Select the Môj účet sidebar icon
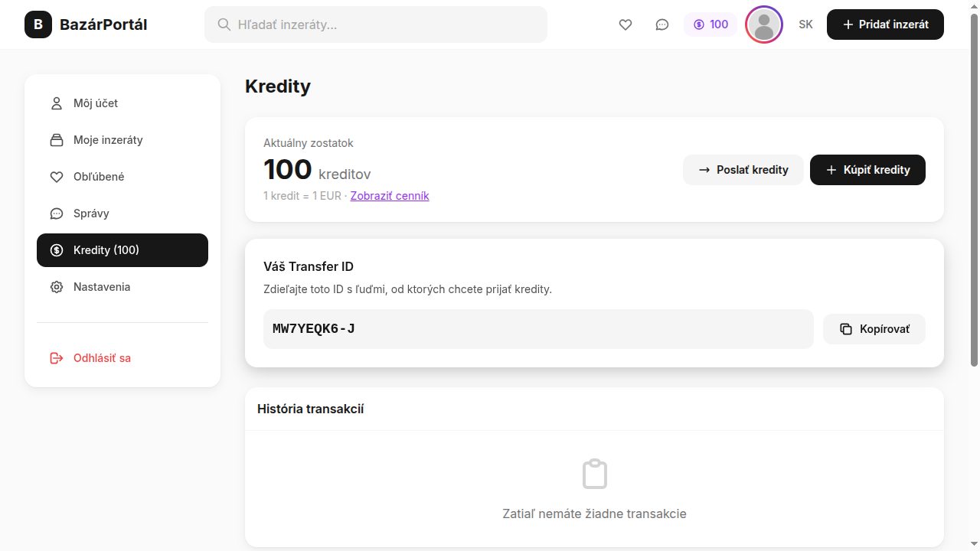This screenshot has width=980, height=551. click(56, 103)
